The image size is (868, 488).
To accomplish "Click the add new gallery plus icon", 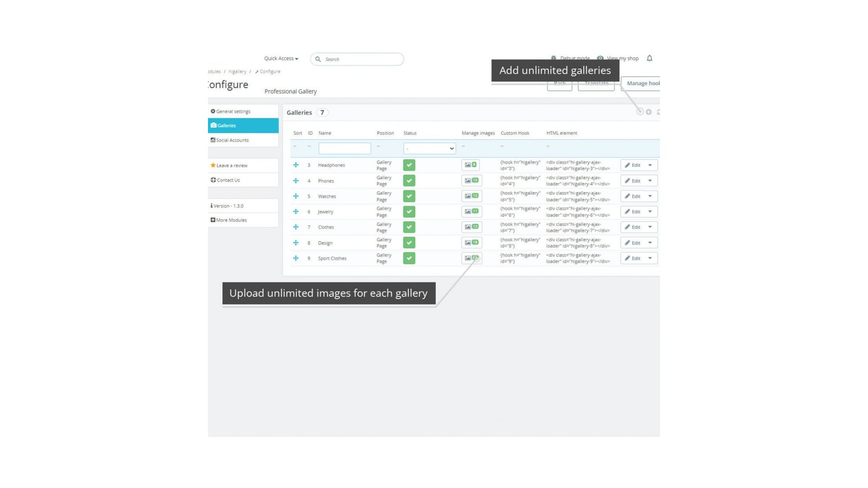I will point(648,112).
